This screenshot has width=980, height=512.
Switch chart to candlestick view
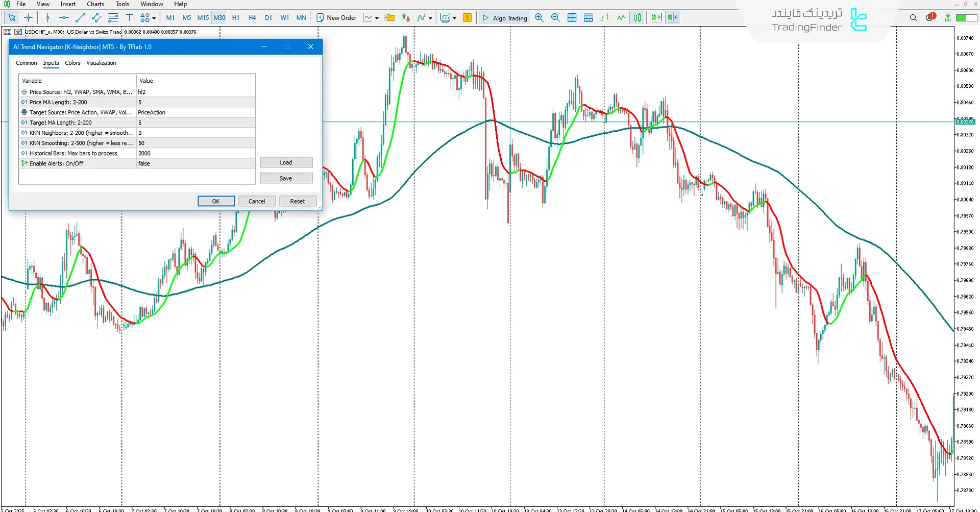pyautogui.click(x=638, y=18)
